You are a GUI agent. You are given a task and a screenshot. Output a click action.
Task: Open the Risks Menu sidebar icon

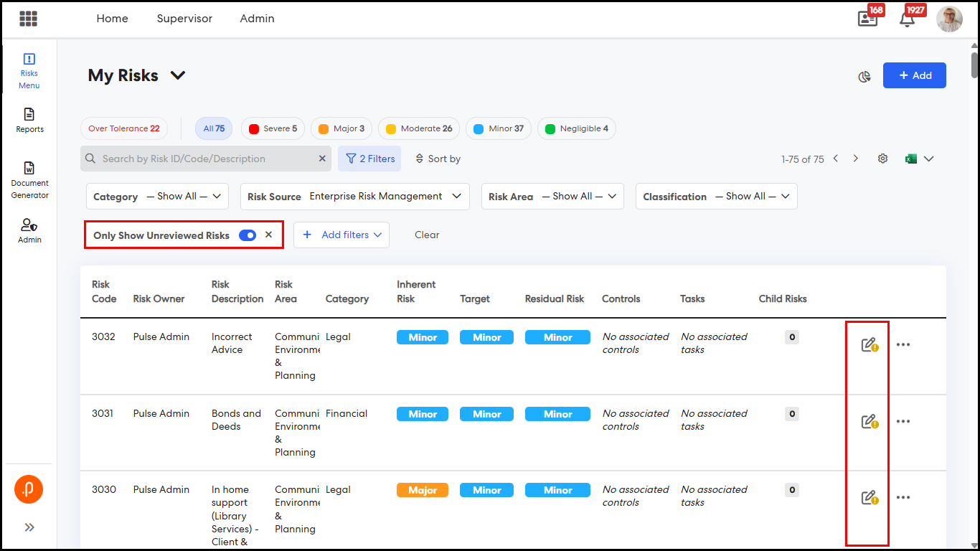point(29,71)
